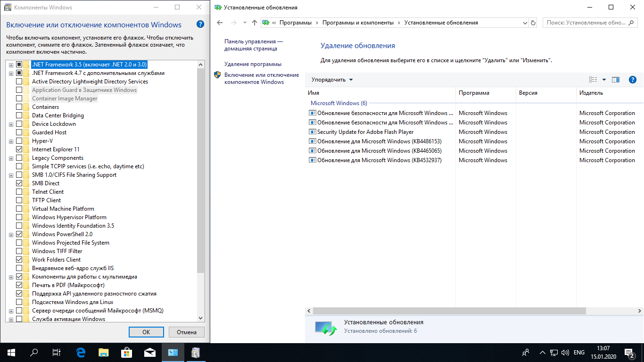Image resolution: width=644 pixels, height=362 pixels.
Task: Enable TFTP Client checkbox
Action: coord(19,200)
